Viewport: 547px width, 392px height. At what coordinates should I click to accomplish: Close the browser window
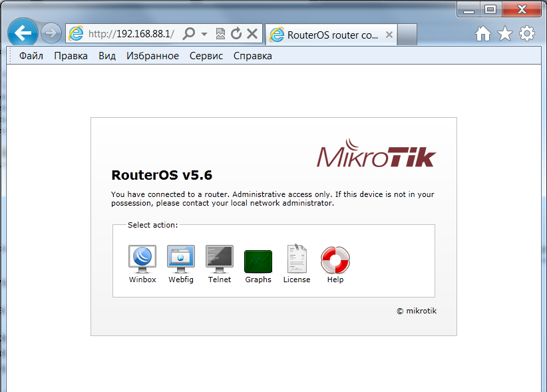click(522, 9)
